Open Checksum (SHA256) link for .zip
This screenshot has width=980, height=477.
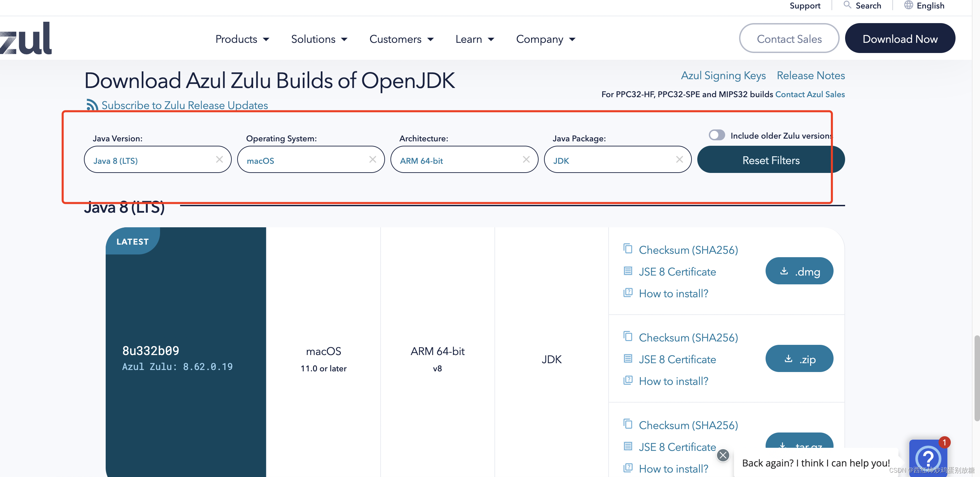(688, 337)
